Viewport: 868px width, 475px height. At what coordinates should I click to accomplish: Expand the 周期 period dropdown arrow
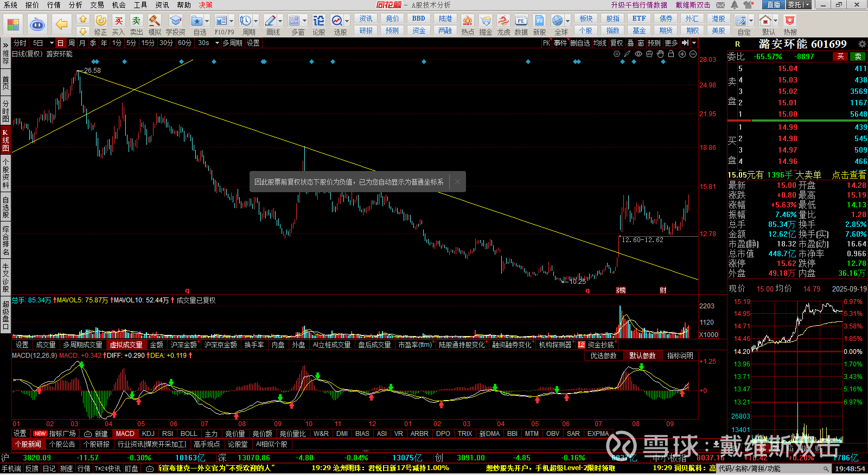256,21
